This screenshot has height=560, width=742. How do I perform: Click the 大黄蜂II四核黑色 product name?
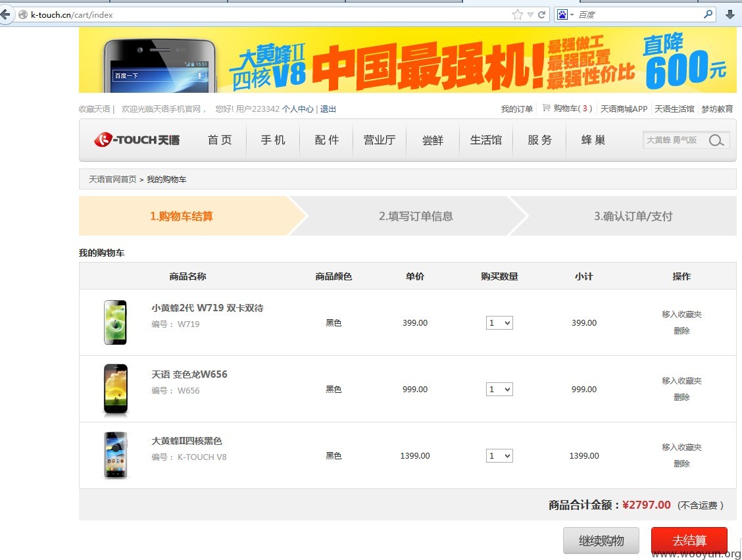(186, 441)
